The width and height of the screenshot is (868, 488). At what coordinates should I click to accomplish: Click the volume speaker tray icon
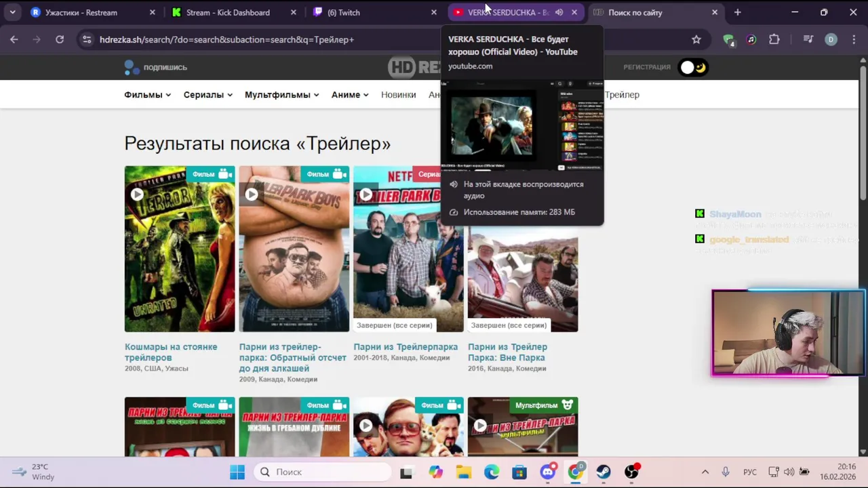click(x=789, y=472)
